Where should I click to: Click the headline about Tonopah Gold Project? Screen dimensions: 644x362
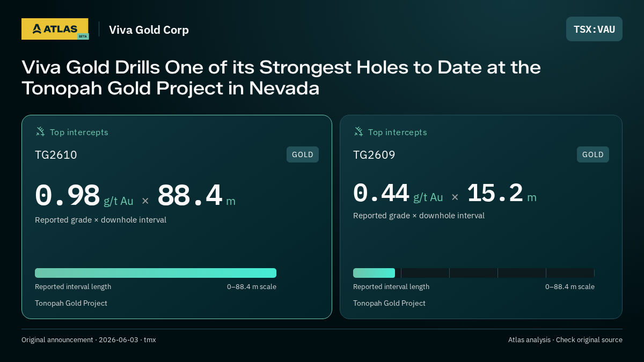tap(281, 77)
